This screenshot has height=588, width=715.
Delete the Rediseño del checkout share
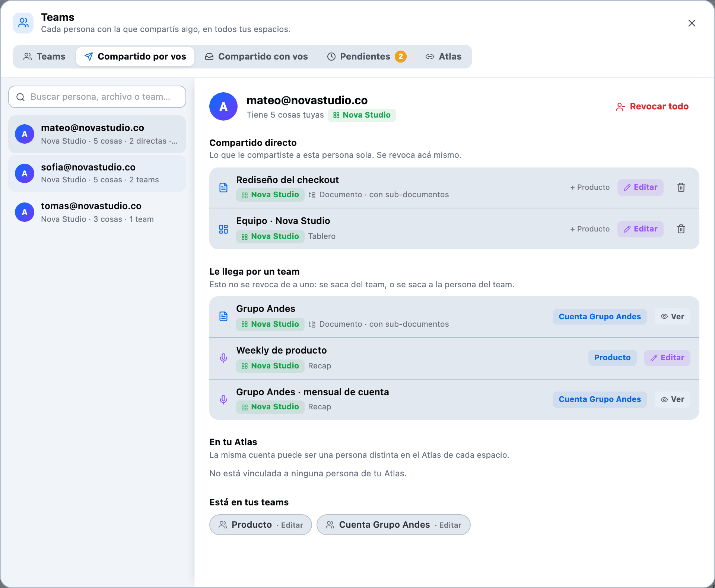pos(681,187)
